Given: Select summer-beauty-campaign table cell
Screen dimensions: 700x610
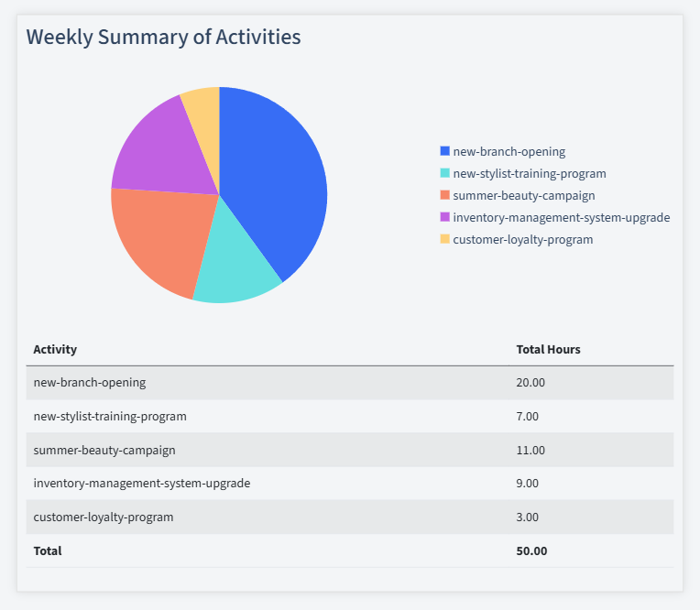Looking at the screenshot, I should click(268, 450).
